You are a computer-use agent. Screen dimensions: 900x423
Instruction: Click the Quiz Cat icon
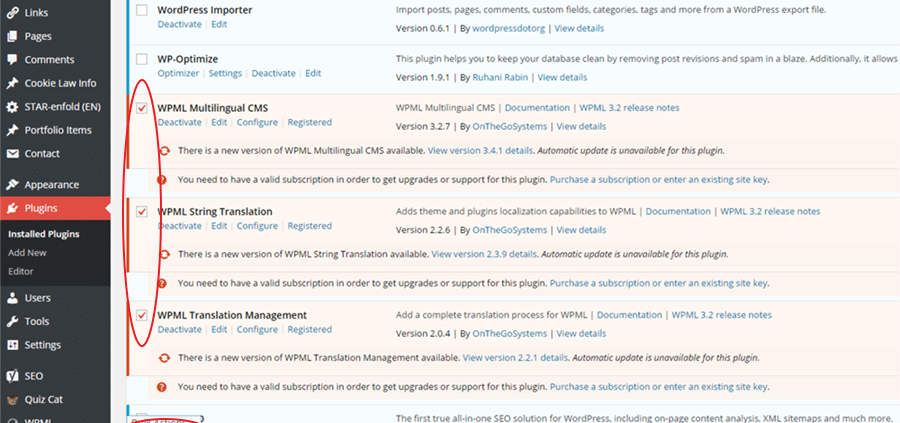[x=12, y=399]
